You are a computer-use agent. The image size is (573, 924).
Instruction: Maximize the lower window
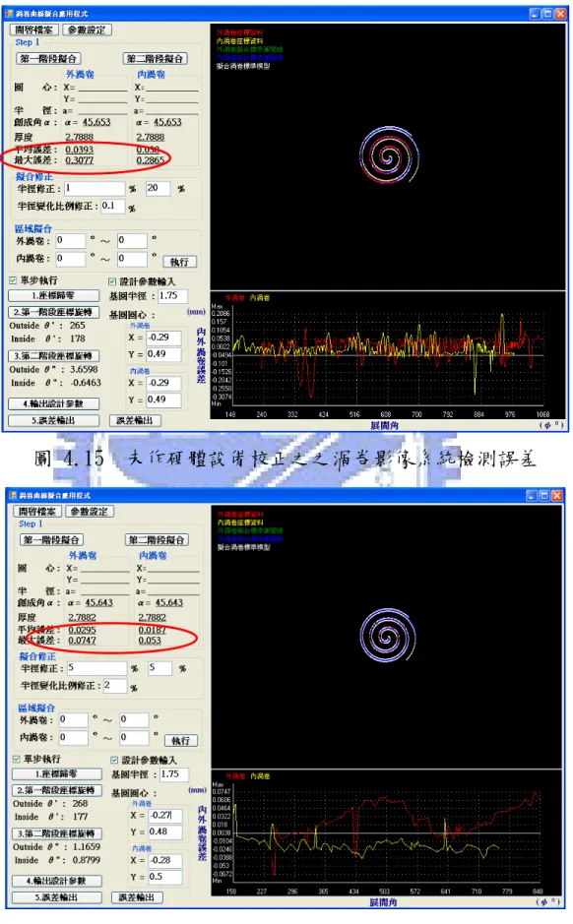pyautogui.click(x=544, y=496)
